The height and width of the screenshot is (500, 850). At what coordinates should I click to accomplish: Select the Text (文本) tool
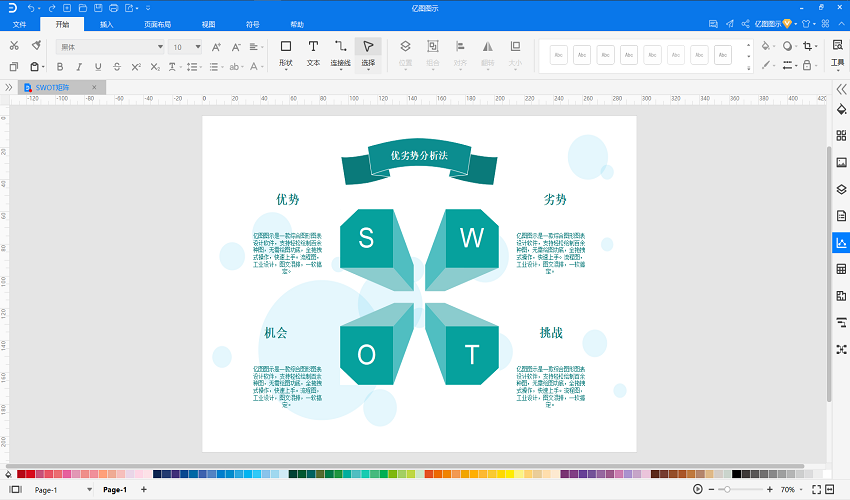click(x=313, y=54)
